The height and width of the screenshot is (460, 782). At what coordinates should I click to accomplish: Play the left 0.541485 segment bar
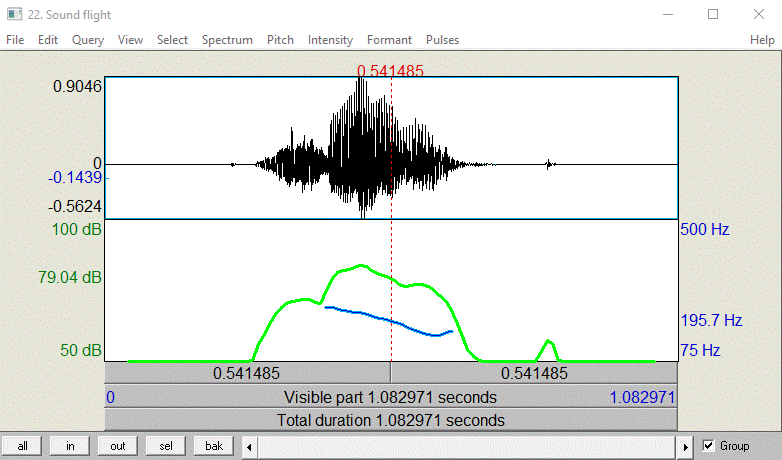point(247,373)
